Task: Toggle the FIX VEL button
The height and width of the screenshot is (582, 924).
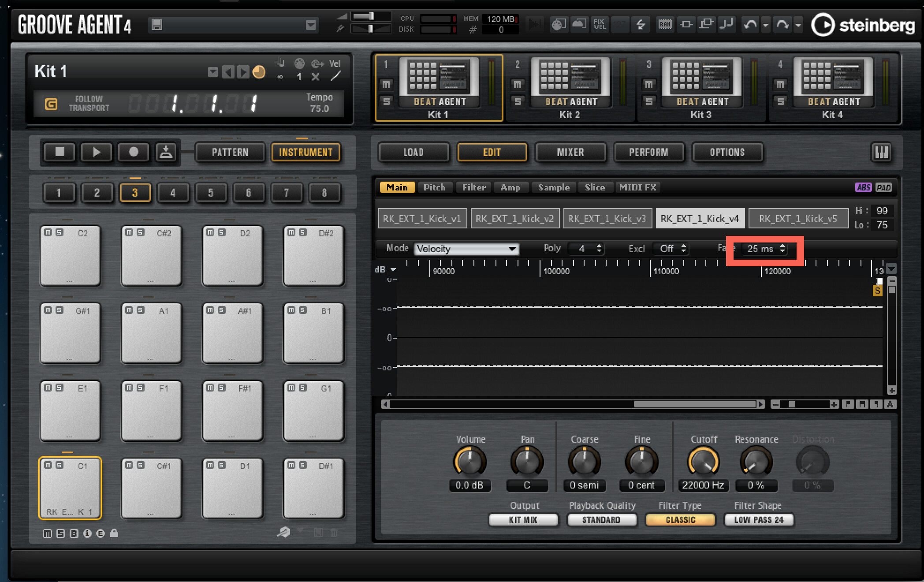Action: click(600, 24)
